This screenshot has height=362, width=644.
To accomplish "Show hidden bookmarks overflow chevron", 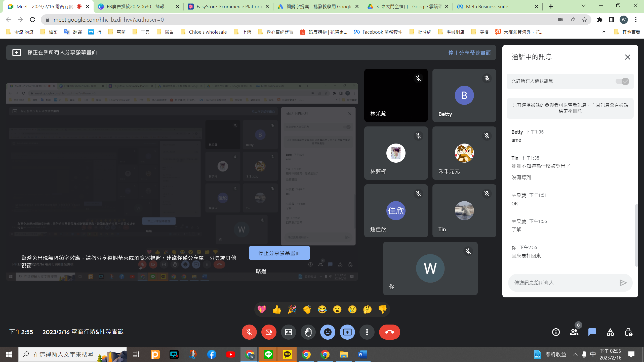I will (603, 32).
